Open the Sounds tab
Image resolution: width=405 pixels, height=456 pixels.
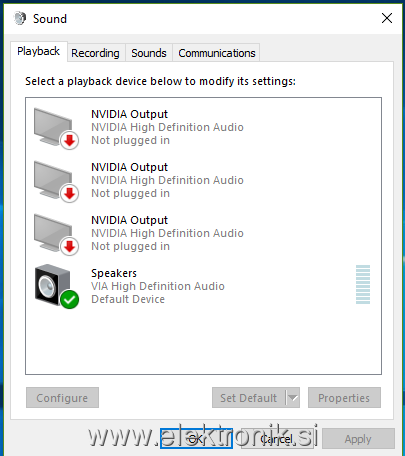149,53
